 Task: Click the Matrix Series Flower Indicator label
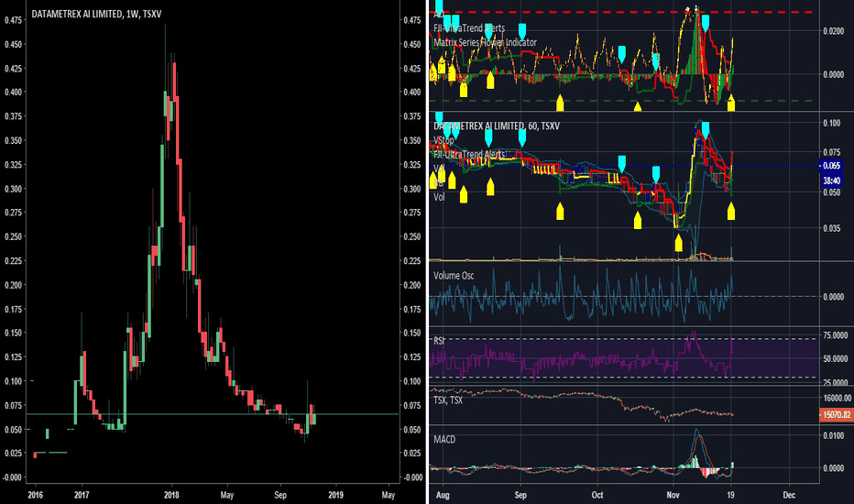point(485,42)
